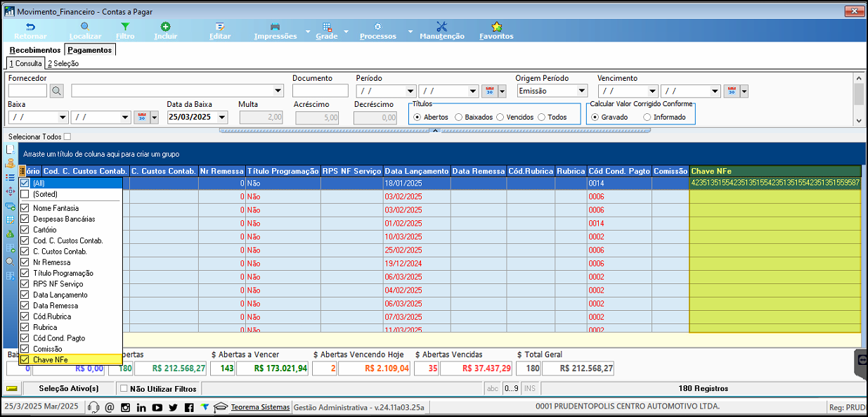Image resolution: width=868 pixels, height=417 pixels.
Task: Click the Documento input field
Action: [x=320, y=91]
